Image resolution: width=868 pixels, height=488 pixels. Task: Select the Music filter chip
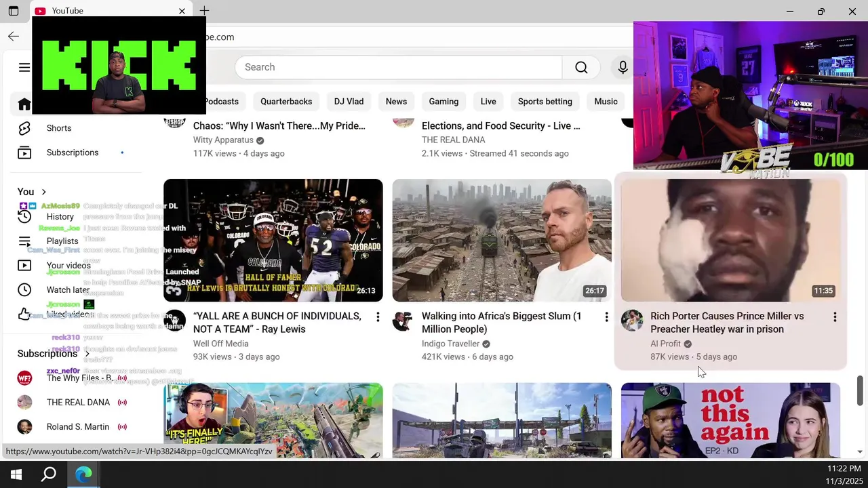[606, 102]
